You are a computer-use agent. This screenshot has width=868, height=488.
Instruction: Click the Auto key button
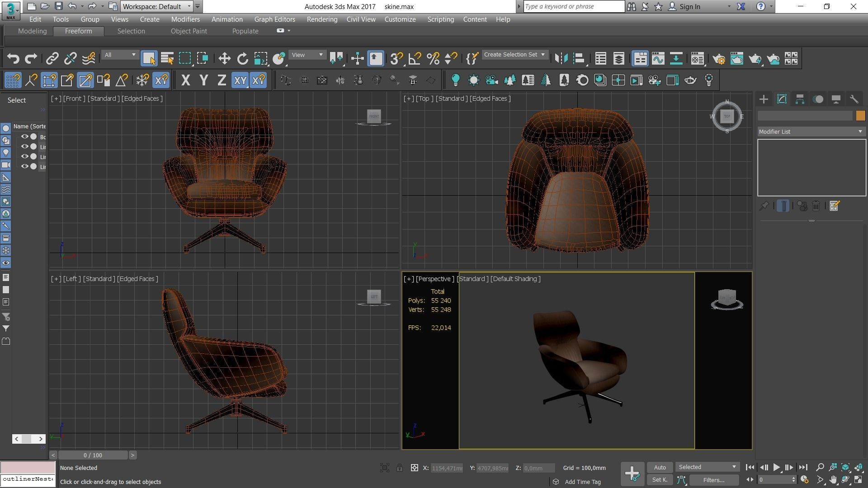(660, 467)
